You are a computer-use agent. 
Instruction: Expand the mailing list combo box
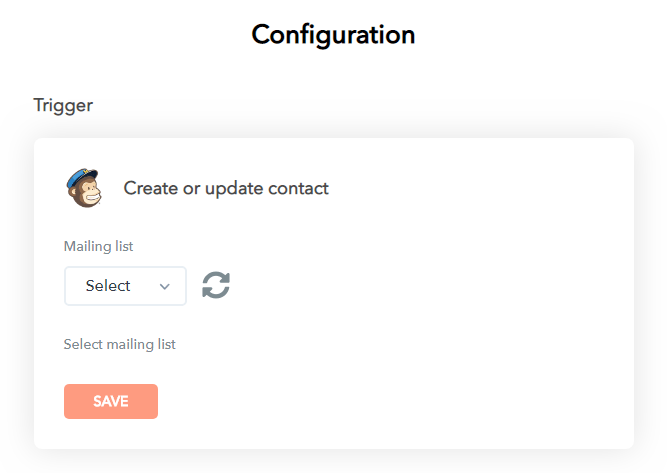125,286
